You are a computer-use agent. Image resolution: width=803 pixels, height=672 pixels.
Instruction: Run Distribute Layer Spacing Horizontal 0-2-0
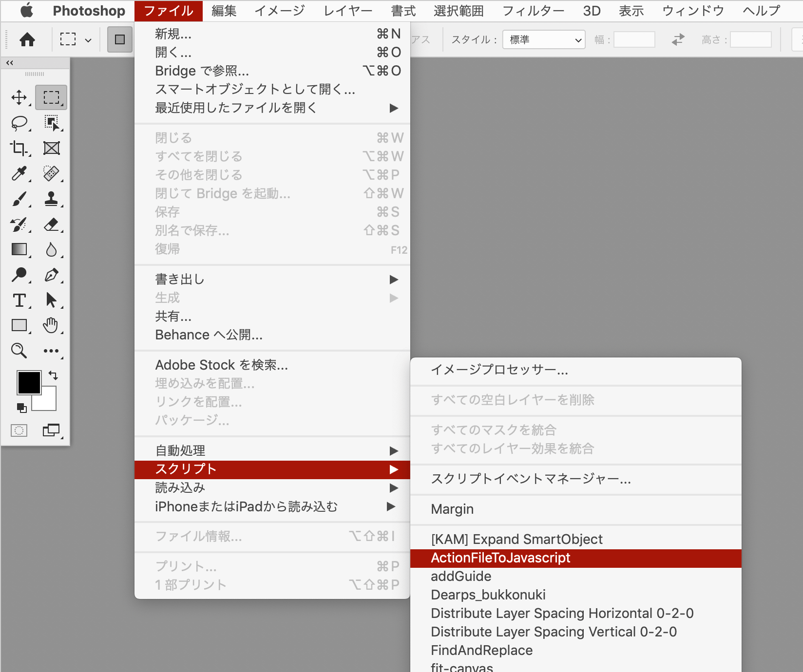(x=576, y=613)
